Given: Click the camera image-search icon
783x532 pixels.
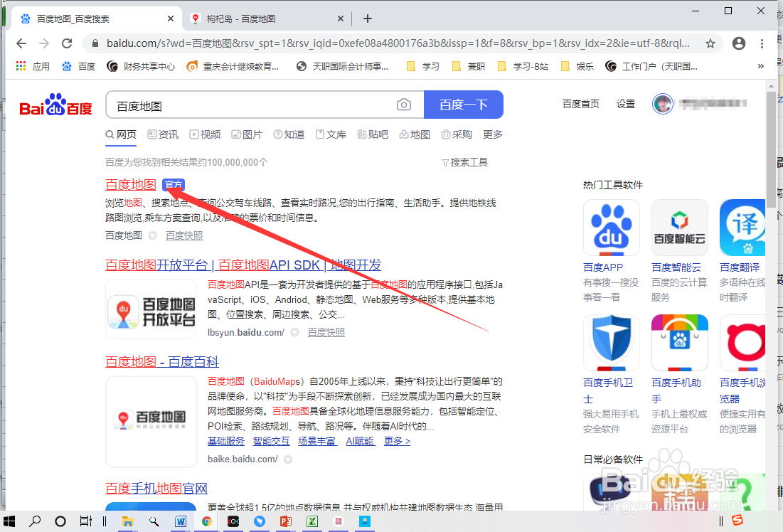Looking at the screenshot, I should 403,105.
